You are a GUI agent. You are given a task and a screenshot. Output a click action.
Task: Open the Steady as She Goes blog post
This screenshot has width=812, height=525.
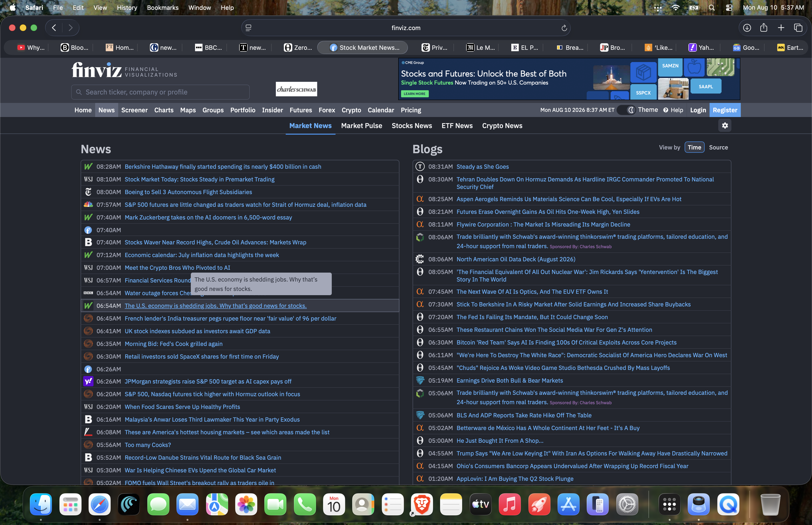[x=483, y=167]
